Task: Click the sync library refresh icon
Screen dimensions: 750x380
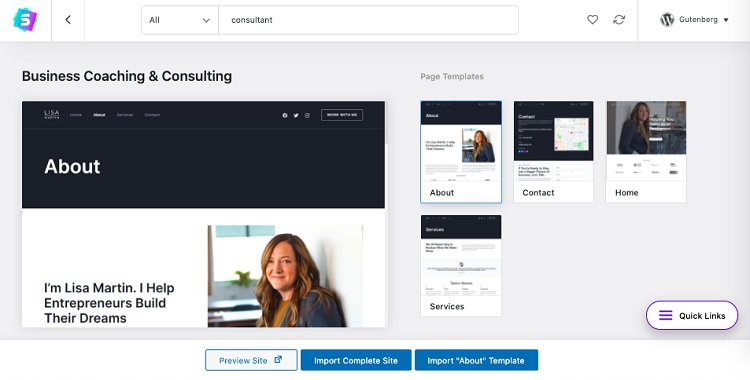Action: point(619,20)
